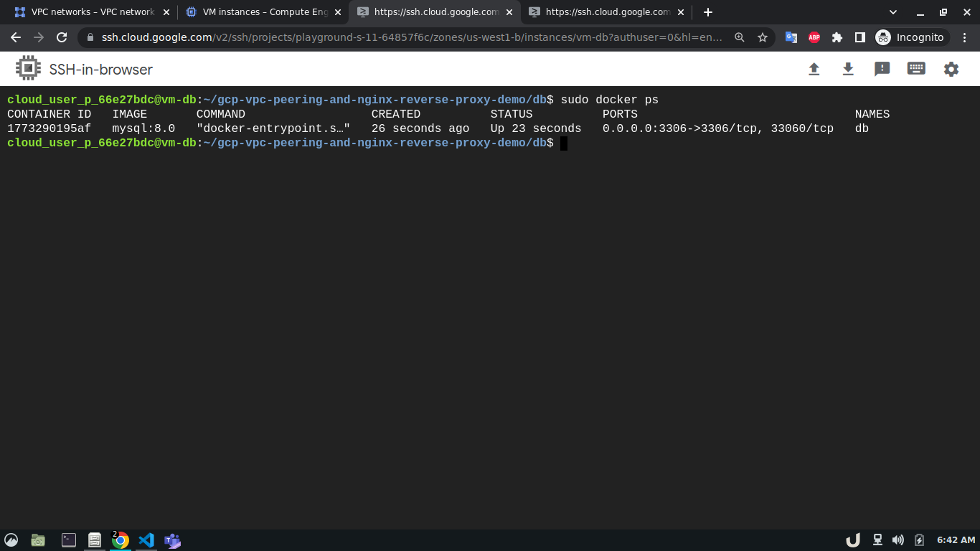Screen dimensions: 980x551
Task: Open the Chrome three-dot menu
Action: click(x=965, y=37)
